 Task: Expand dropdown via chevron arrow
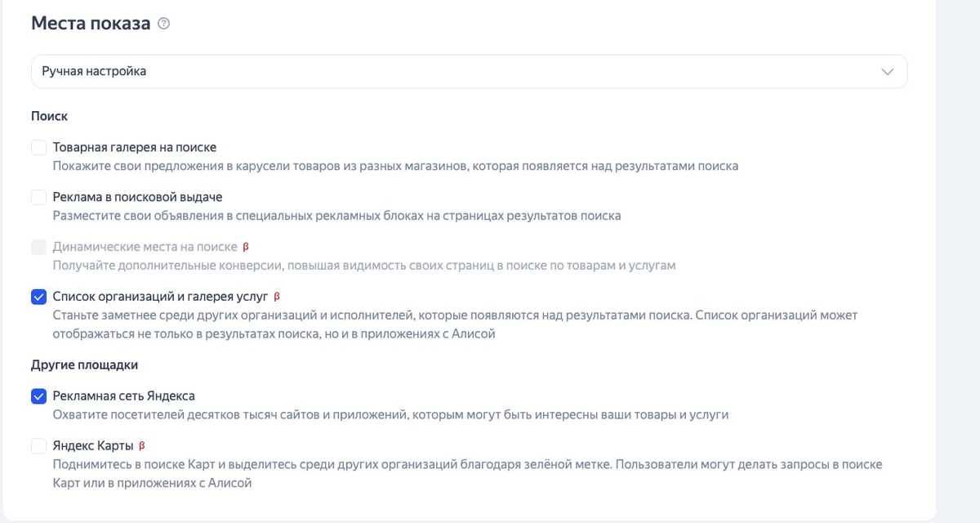tap(888, 72)
